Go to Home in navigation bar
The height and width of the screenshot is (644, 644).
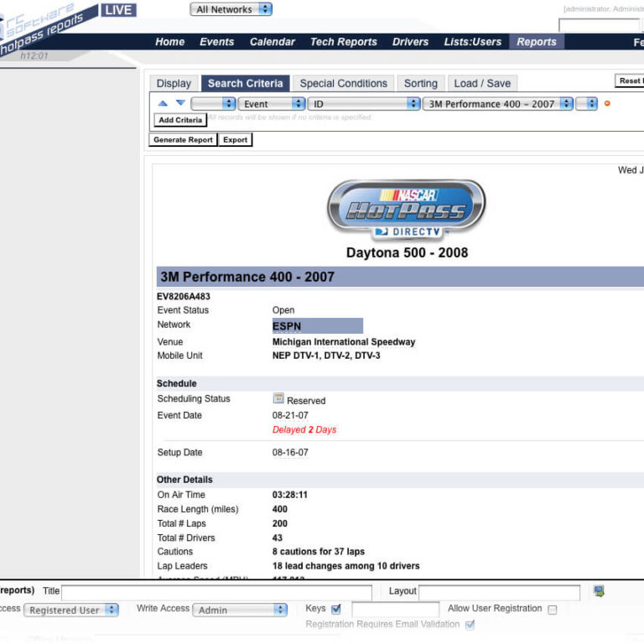[x=169, y=42]
